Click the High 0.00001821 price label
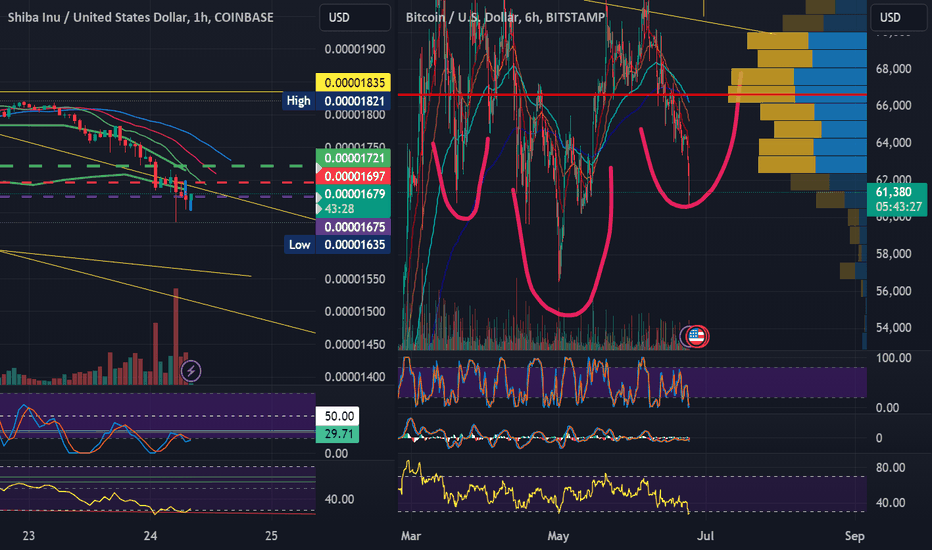The height and width of the screenshot is (550, 932). coord(337,100)
